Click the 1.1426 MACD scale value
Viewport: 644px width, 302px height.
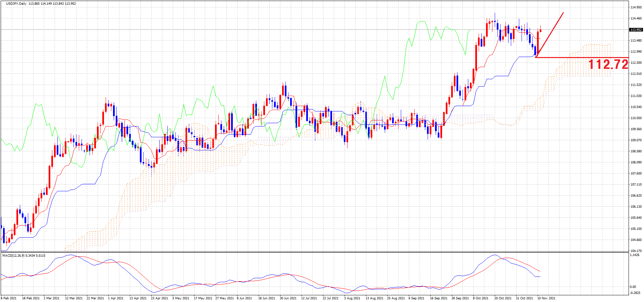tap(635, 255)
